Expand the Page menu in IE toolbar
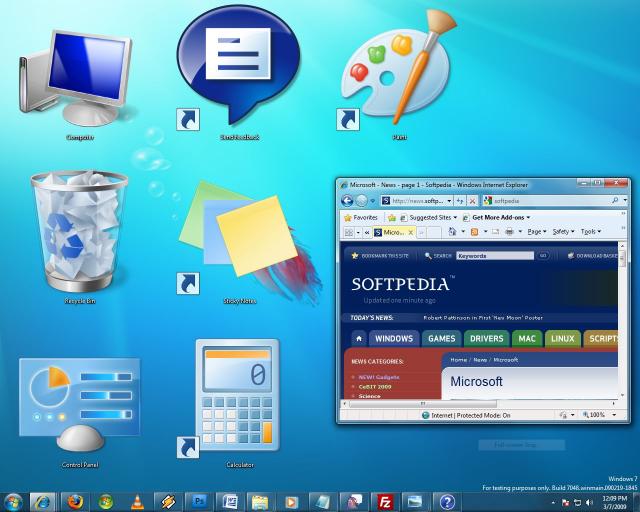Viewport: 640px width, 512px height. tap(537, 231)
